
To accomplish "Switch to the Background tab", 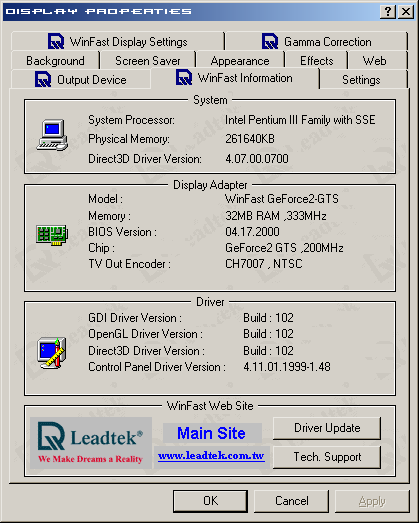I will pos(55,61).
